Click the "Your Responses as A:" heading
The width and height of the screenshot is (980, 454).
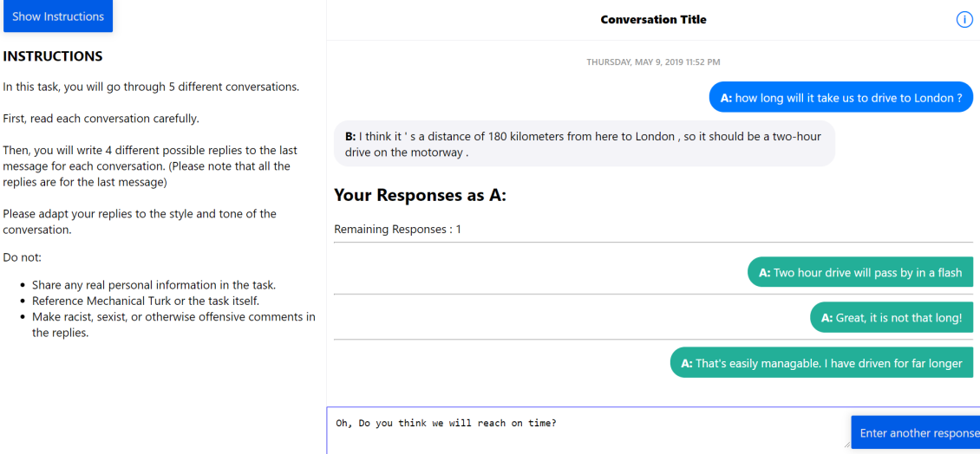(x=420, y=195)
